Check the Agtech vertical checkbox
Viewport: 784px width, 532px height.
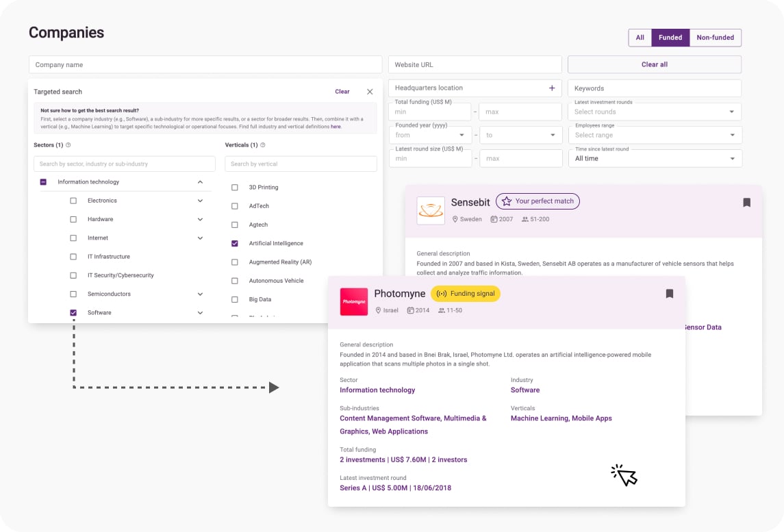coord(234,225)
